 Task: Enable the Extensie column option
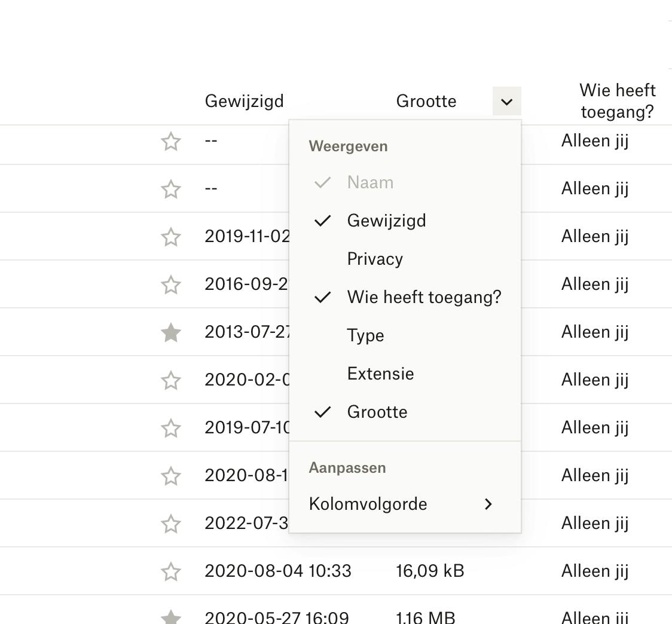tap(380, 374)
